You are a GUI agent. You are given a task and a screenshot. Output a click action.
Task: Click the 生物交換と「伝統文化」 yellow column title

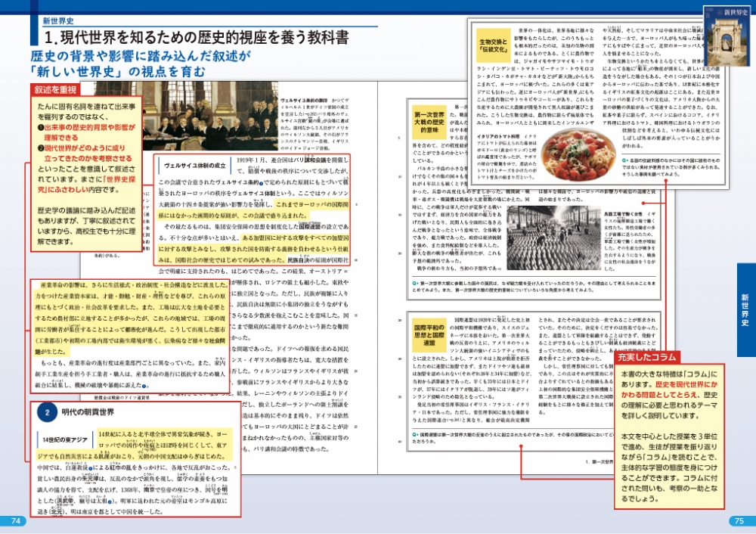click(x=494, y=45)
